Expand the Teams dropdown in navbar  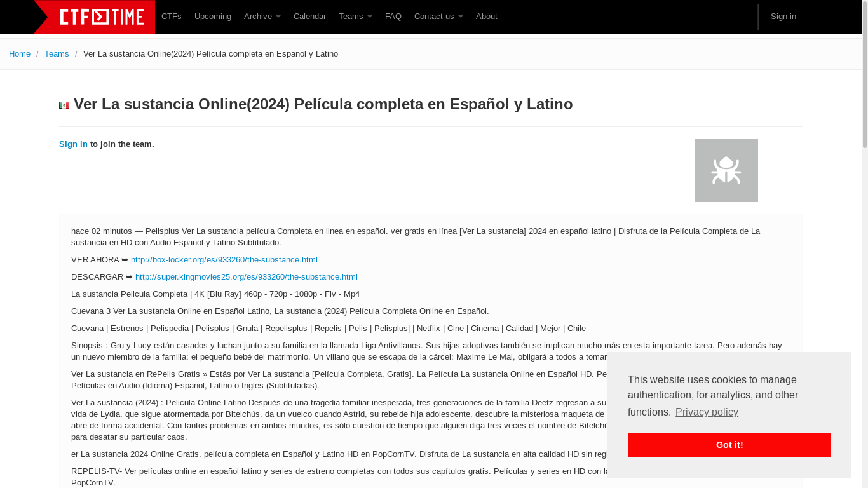pos(355,17)
